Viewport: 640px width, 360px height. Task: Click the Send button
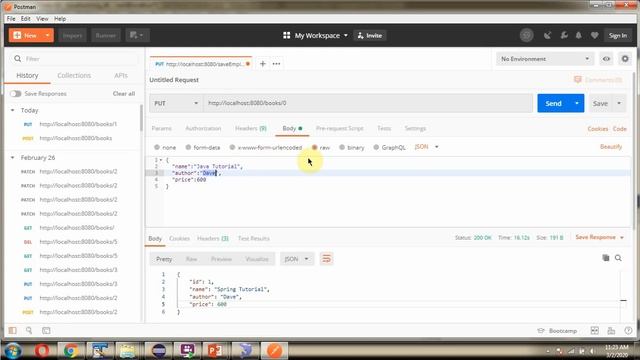(x=553, y=103)
